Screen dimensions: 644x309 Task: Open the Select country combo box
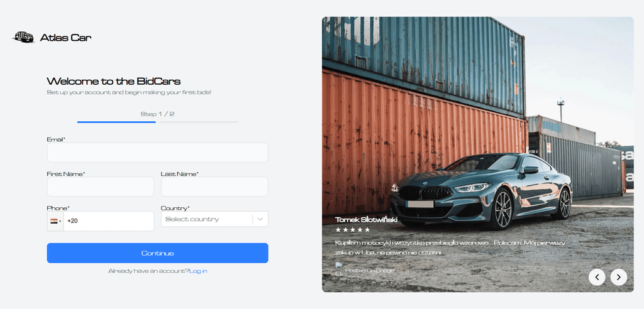coord(214,219)
